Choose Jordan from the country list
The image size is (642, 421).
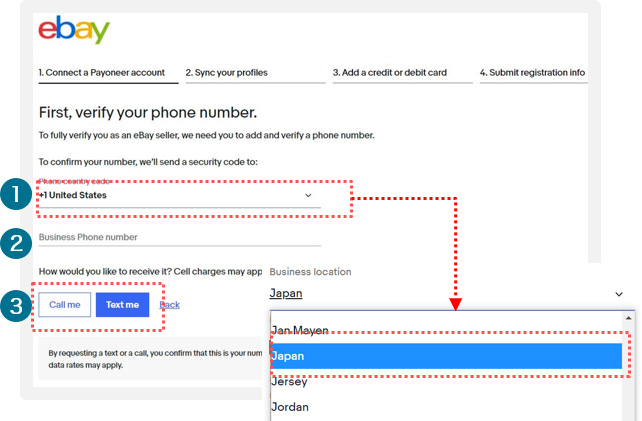(446, 407)
